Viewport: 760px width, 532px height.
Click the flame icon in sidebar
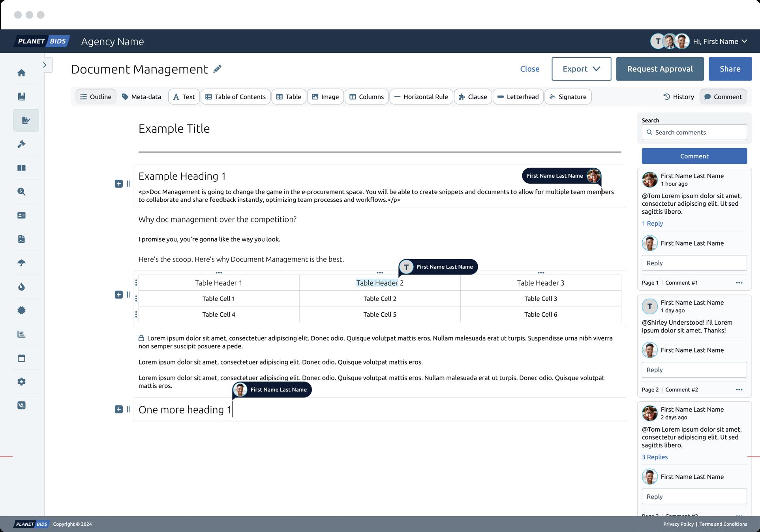[x=22, y=287]
